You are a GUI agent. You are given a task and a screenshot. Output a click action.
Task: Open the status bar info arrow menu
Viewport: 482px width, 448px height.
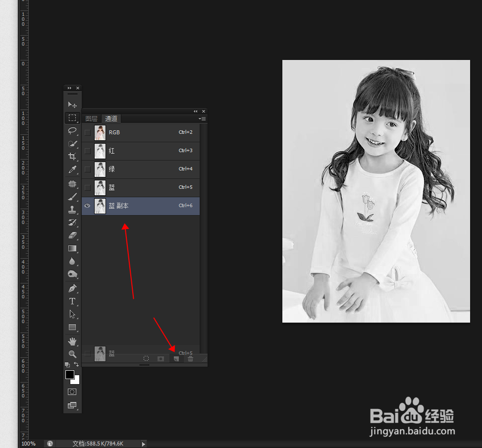pos(143,444)
